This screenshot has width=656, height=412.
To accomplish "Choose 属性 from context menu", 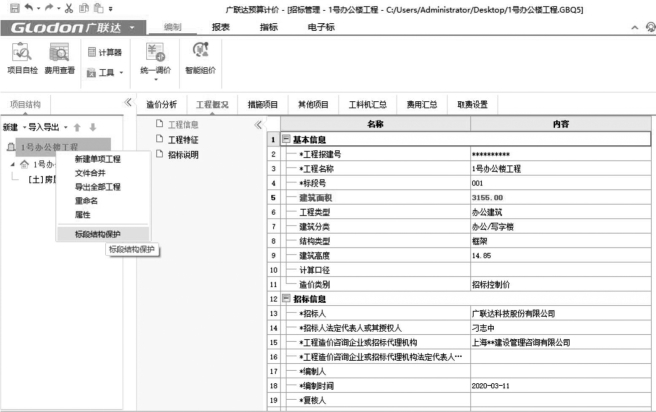I will [x=82, y=214].
